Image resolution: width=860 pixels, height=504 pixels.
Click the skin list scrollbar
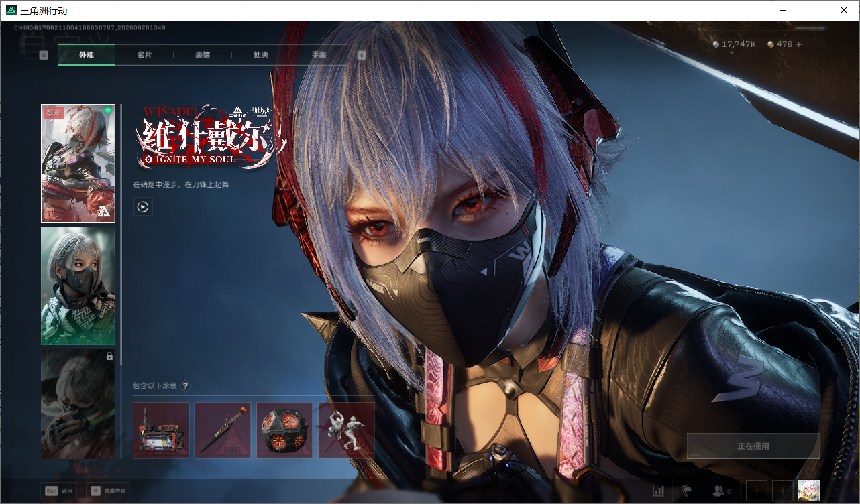pos(121,235)
